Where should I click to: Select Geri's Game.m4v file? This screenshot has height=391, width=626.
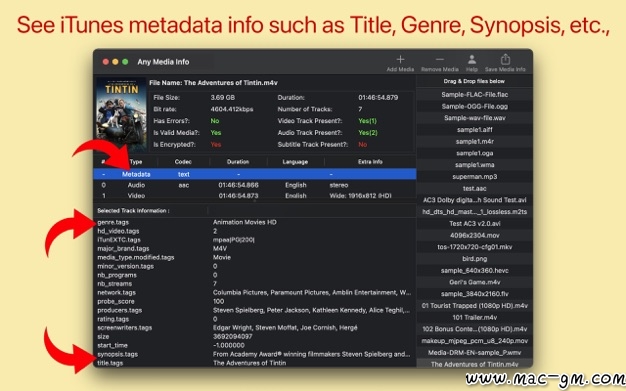pos(474,282)
